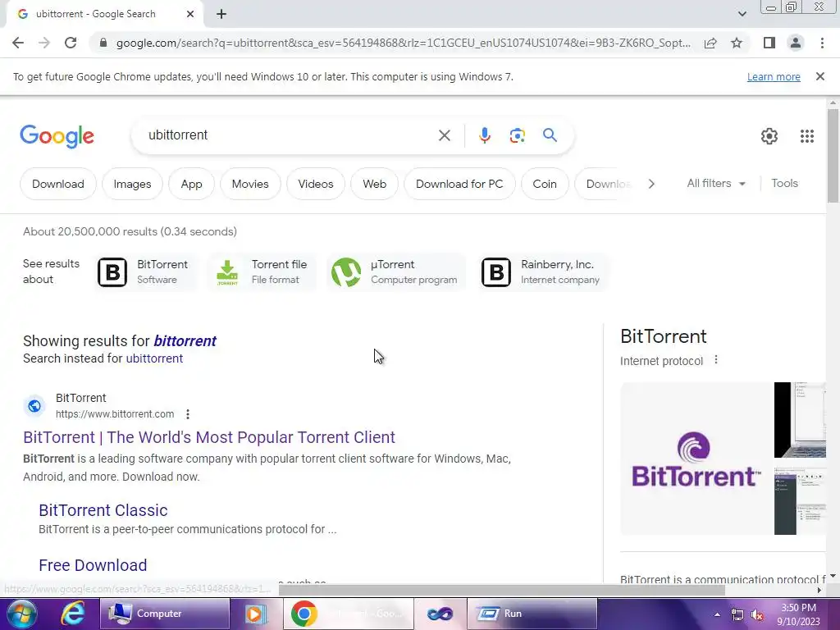The width and height of the screenshot is (840, 630).
Task: Open Chrome three-dot menu
Action: [822, 43]
